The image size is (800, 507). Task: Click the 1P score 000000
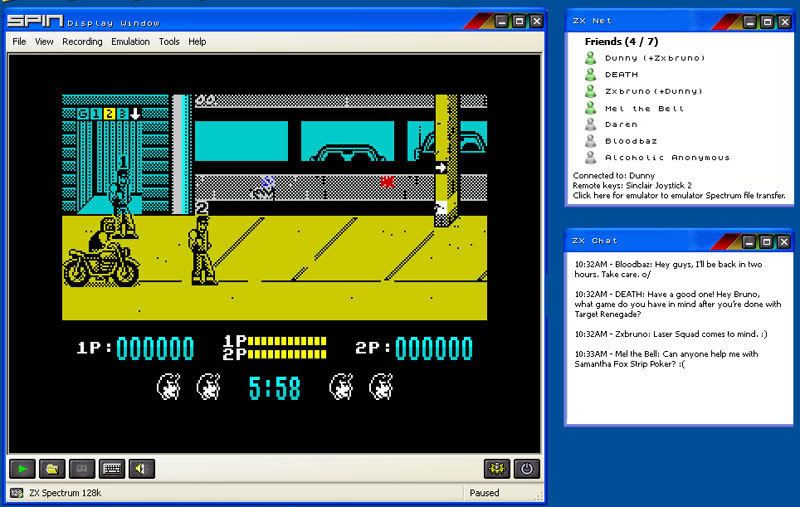(155, 348)
